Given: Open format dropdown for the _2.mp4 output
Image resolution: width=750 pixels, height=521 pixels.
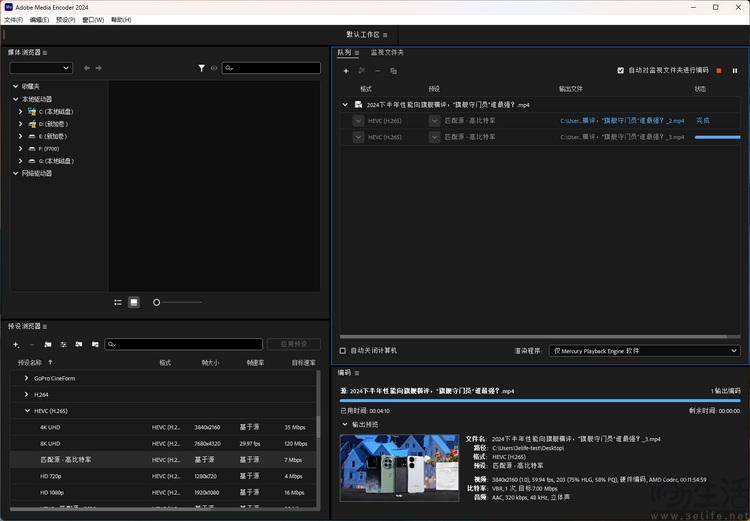Looking at the screenshot, I should tap(358, 121).
